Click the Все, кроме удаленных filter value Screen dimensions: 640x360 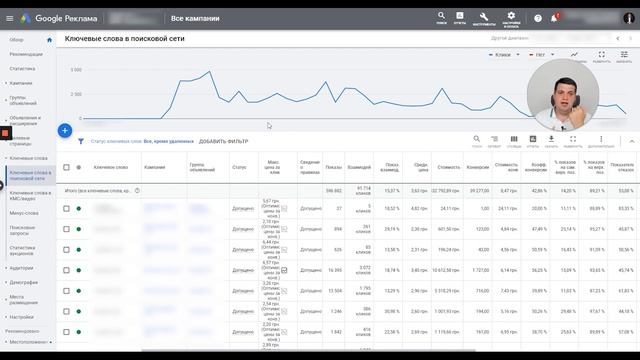click(169, 142)
